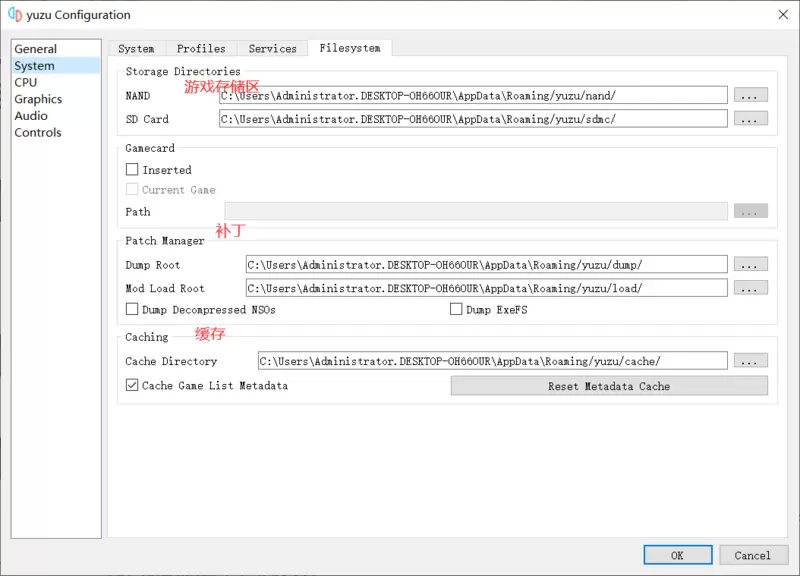Click the NAND path input field
The height and width of the screenshot is (576, 800).
point(473,95)
